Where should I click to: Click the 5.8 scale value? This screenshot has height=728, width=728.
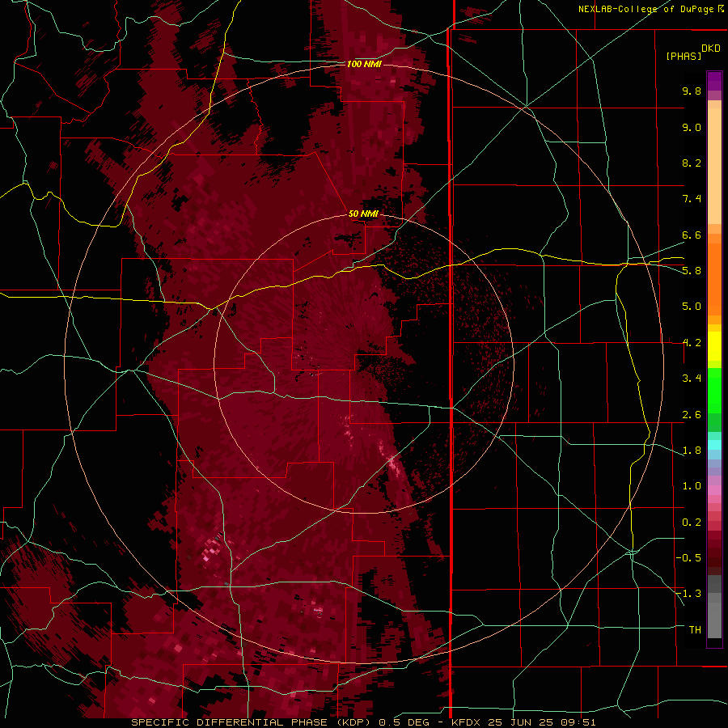[692, 271]
